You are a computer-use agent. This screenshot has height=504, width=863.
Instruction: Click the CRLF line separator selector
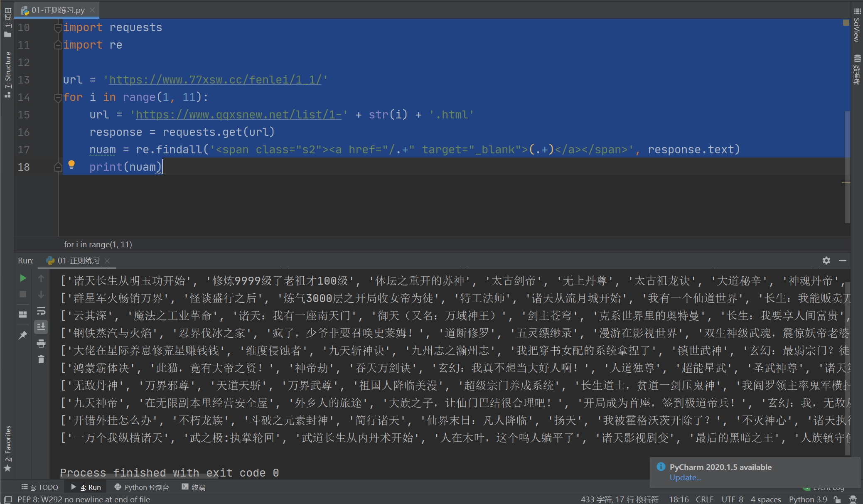tap(705, 499)
